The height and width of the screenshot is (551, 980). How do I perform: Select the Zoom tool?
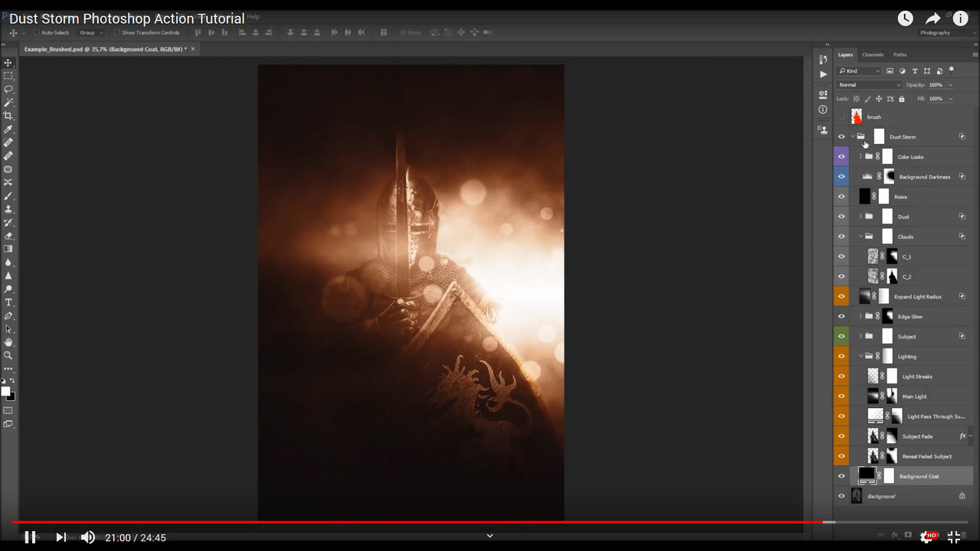(x=8, y=355)
